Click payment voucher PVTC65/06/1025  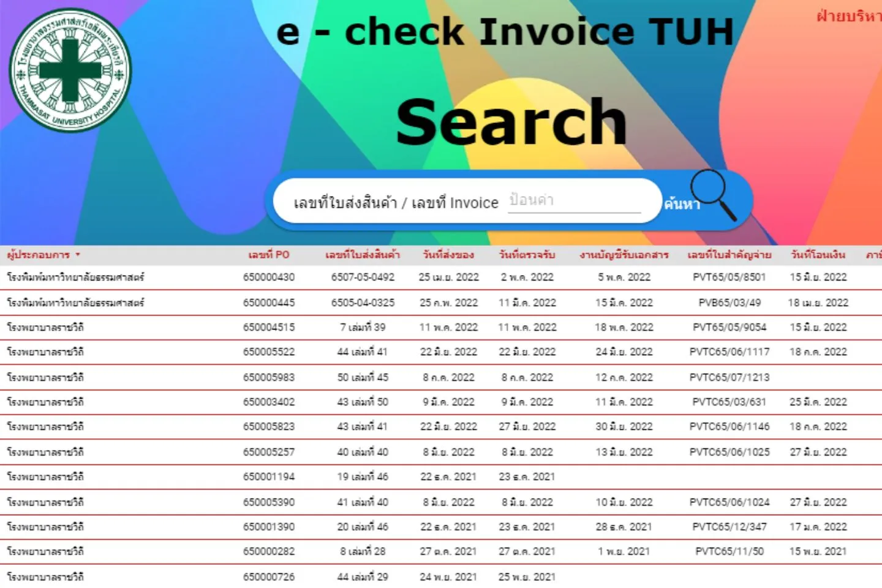click(x=729, y=452)
